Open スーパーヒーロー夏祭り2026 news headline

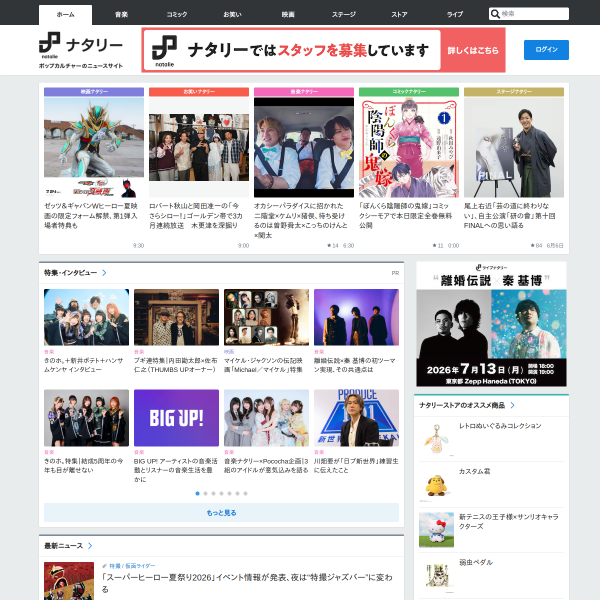[x=247, y=582]
